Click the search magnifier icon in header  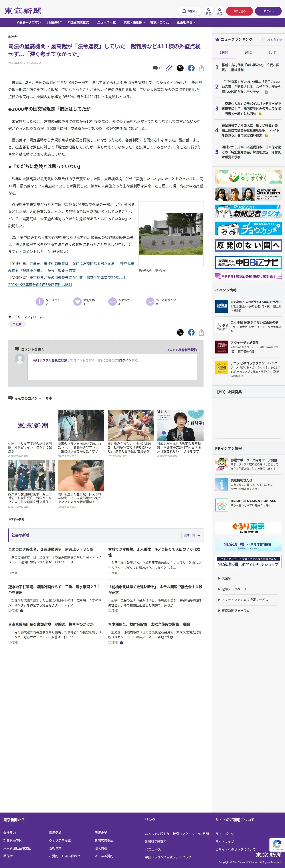point(208,11)
